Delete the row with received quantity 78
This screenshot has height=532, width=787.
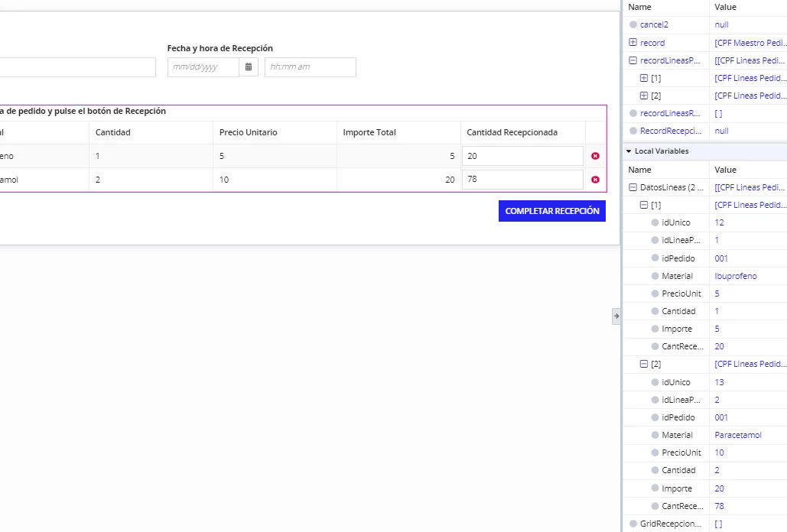[x=595, y=180]
